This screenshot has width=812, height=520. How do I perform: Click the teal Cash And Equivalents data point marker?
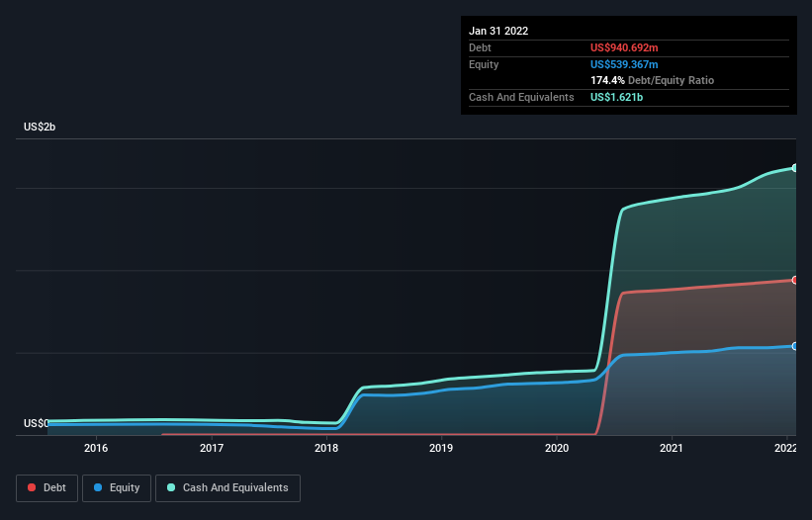click(x=795, y=168)
